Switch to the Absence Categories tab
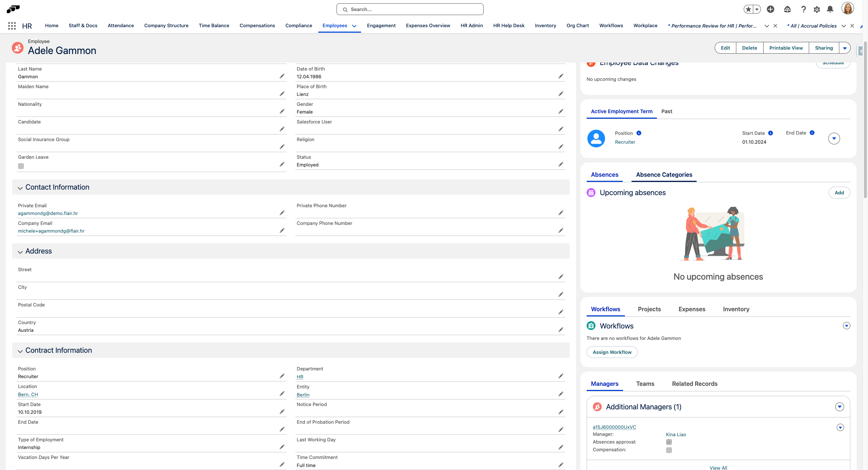The height and width of the screenshot is (470, 868). tap(664, 175)
